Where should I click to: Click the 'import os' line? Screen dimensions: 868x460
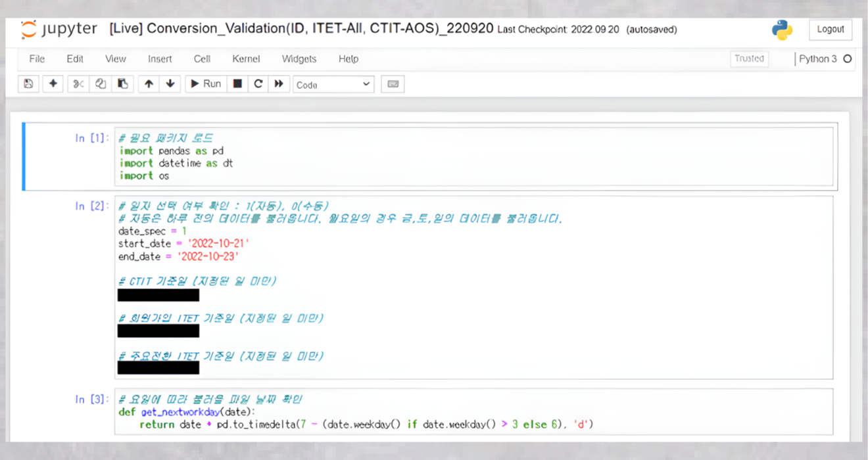144,175
